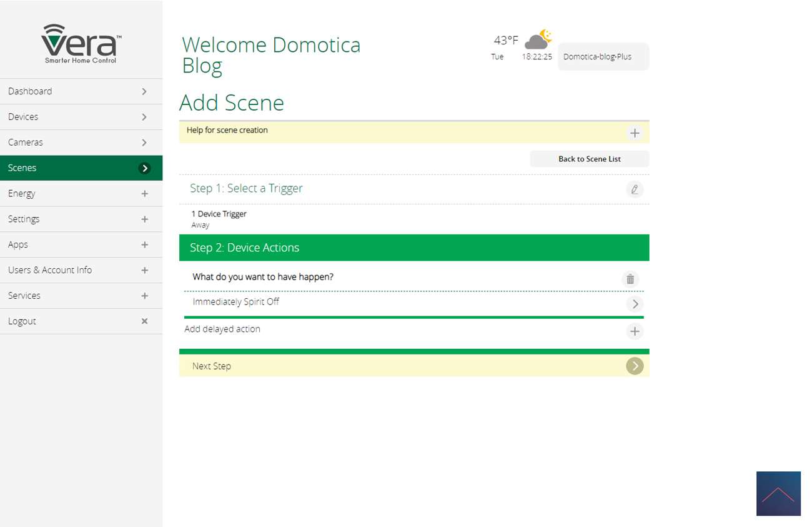This screenshot has width=812, height=527.
Task: Click the trash icon to delete action
Action: [x=630, y=279]
